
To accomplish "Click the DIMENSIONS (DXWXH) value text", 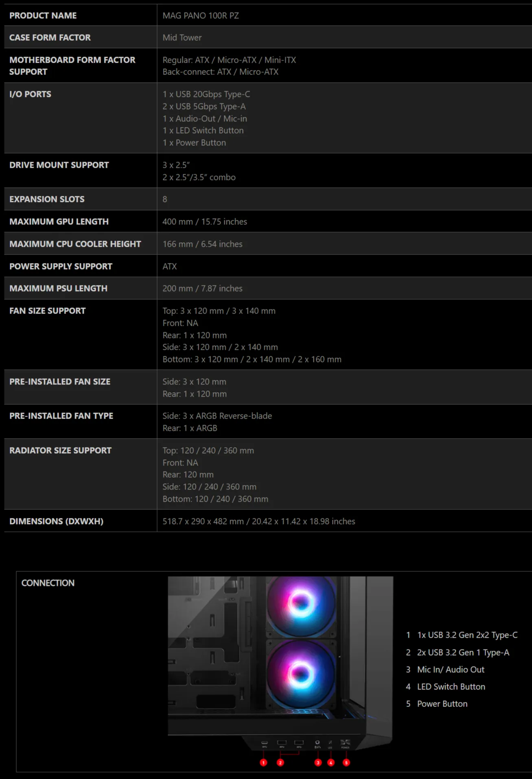I will (x=258, y=521).
